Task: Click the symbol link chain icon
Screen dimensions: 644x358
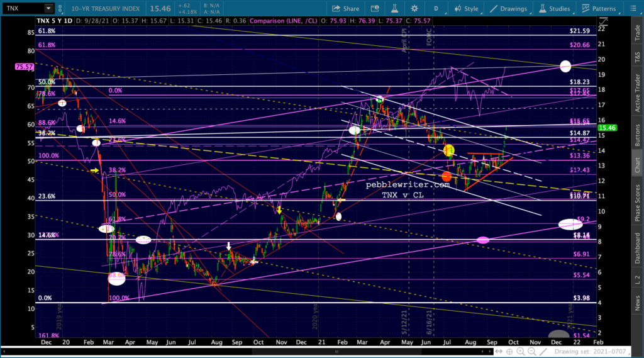Action: coord(60,8)
